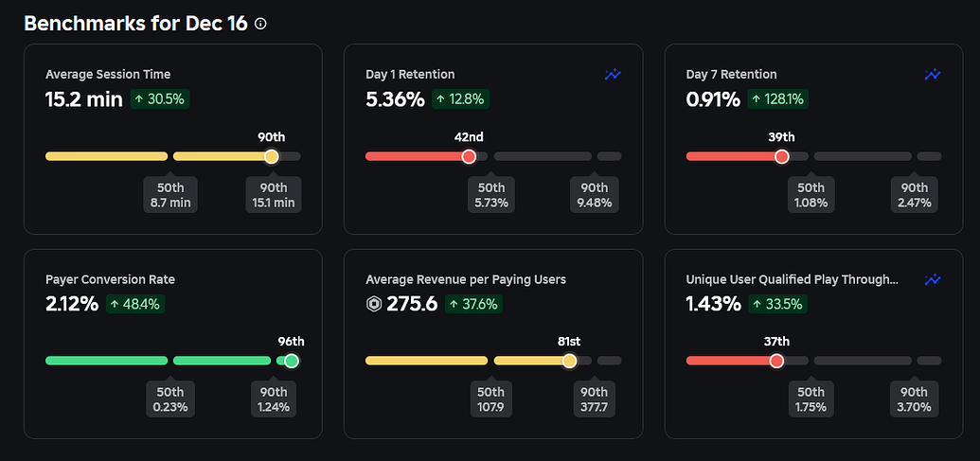
Task: Click the 42nd percentile marker on Day 1 Retention
Action: click(469, 156)
